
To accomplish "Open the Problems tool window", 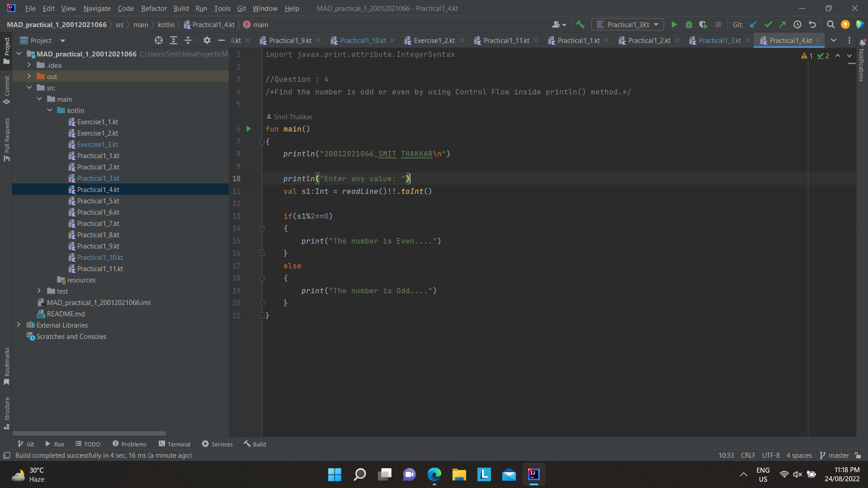I will (129, 444).
